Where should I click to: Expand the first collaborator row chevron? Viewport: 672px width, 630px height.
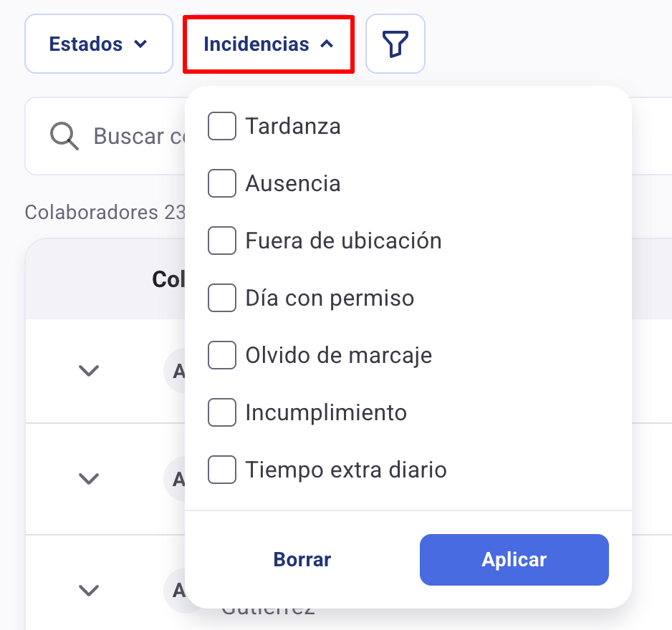pos(88,371)
